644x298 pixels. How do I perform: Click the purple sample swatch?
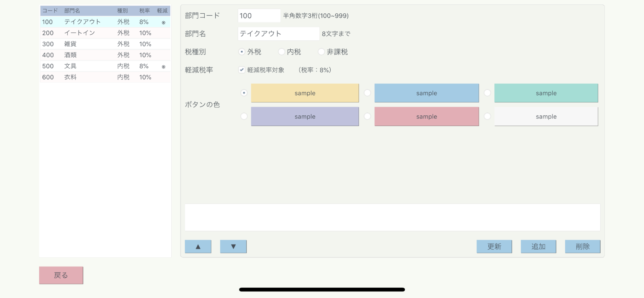[305, 116]
